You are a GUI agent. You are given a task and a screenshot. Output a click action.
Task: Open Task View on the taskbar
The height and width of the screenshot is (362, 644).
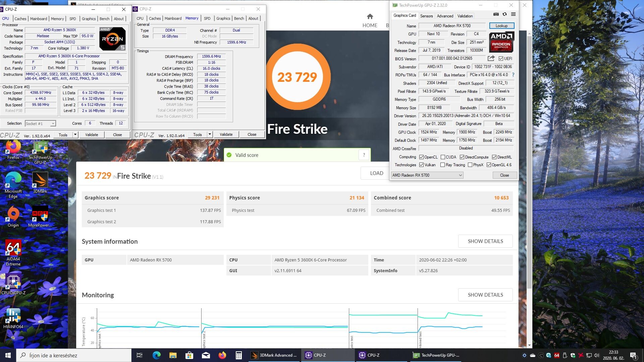(x=140, y=355)
